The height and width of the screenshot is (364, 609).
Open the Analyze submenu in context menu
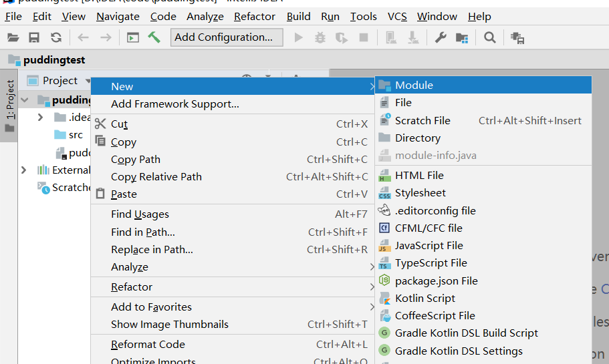pyautogui.click(x=233, y=267)
